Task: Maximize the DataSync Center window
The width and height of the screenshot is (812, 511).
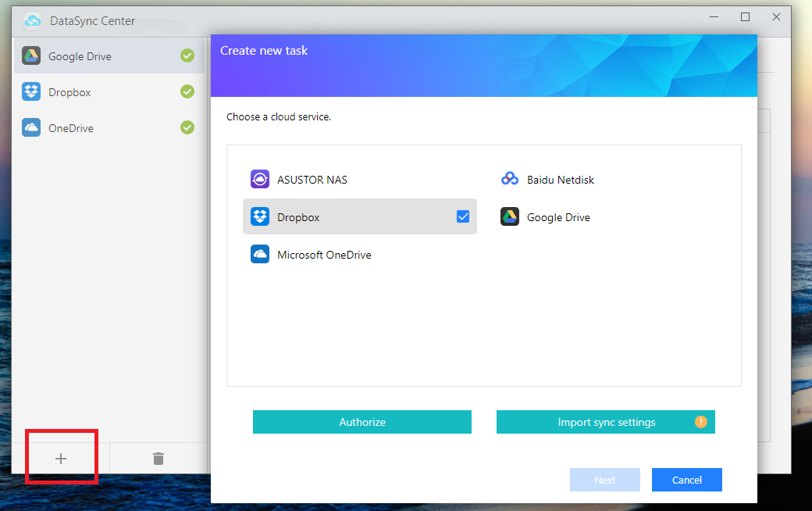Action: point(745,17)
